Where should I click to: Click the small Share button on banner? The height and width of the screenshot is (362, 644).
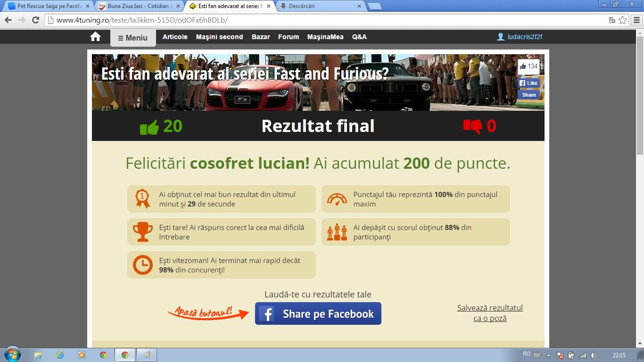coord(528,95)
